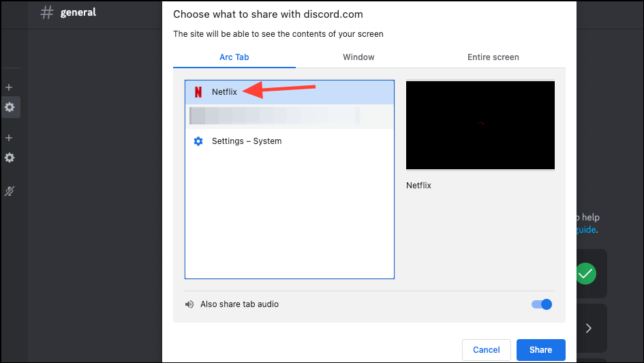Select the Netflix tab in share list

click(x=289, y=92)
